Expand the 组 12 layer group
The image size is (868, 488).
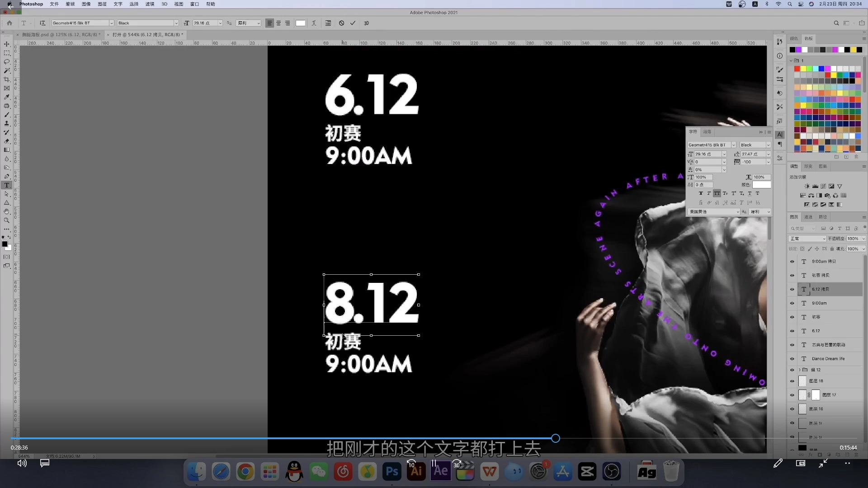pos(799,370)
